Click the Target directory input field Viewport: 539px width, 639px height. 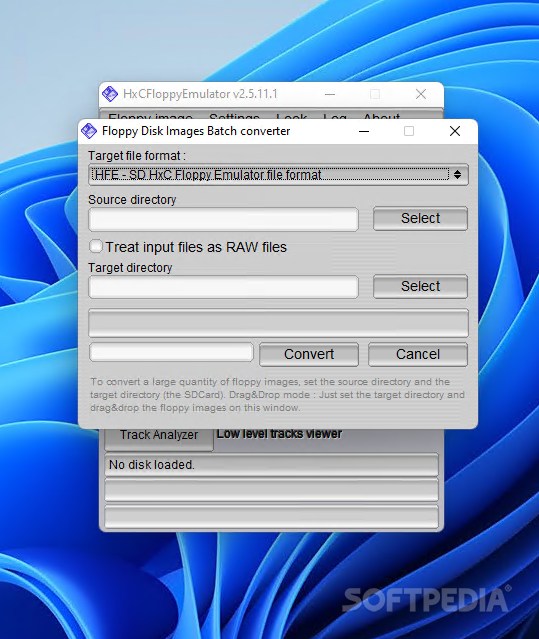(x=223, y=287)
